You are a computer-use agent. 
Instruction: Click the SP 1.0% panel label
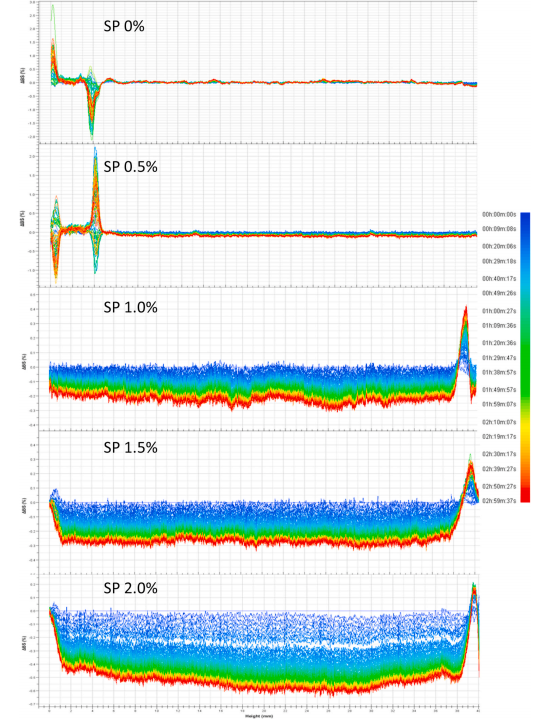click(x=130, y=307)
